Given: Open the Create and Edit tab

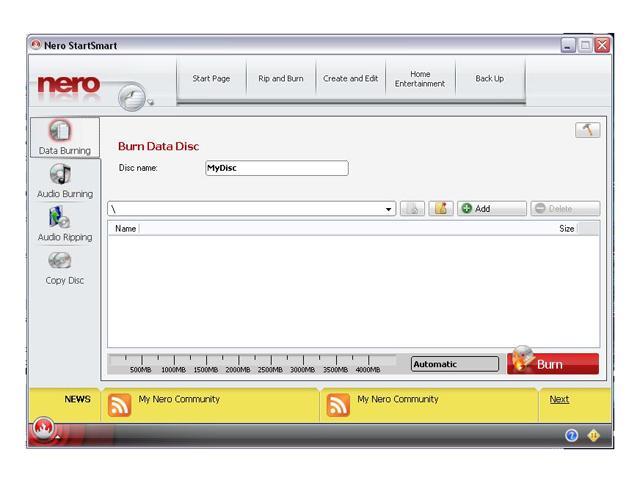Looking at the screenshot, I should [350, 79].
